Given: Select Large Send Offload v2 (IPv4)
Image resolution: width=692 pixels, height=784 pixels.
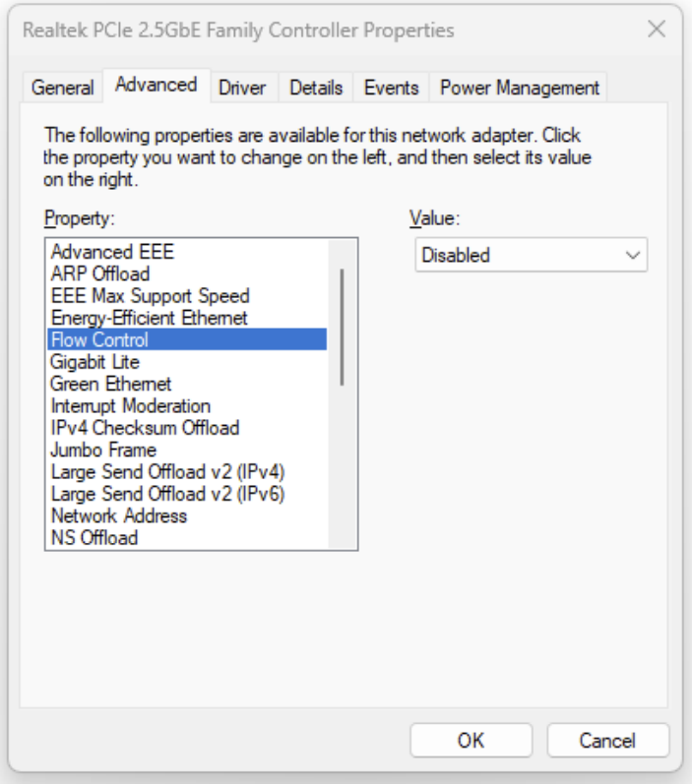Looking at the screenshot, I should tap(187, 471).
